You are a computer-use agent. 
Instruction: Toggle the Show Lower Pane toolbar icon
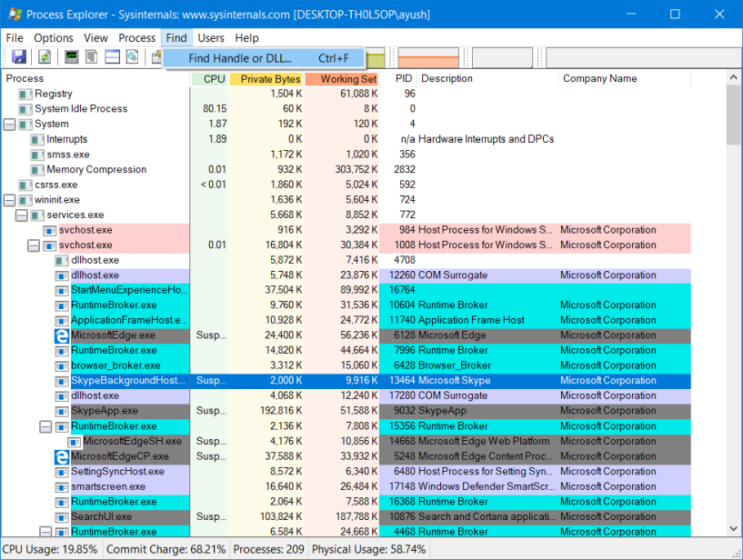click(x=112, y=57)
